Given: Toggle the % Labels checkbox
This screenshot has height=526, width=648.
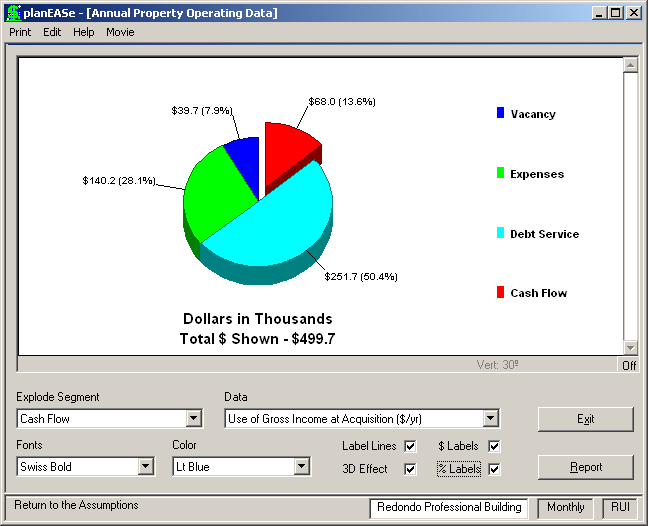Looking at the screenshot, I should point(494,469).
